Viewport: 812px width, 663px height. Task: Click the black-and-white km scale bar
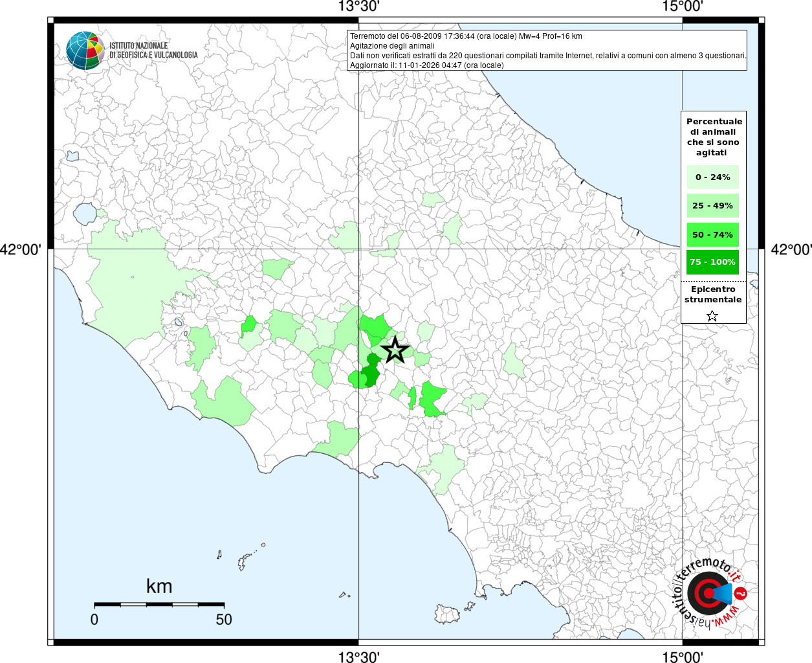point(159,604)
